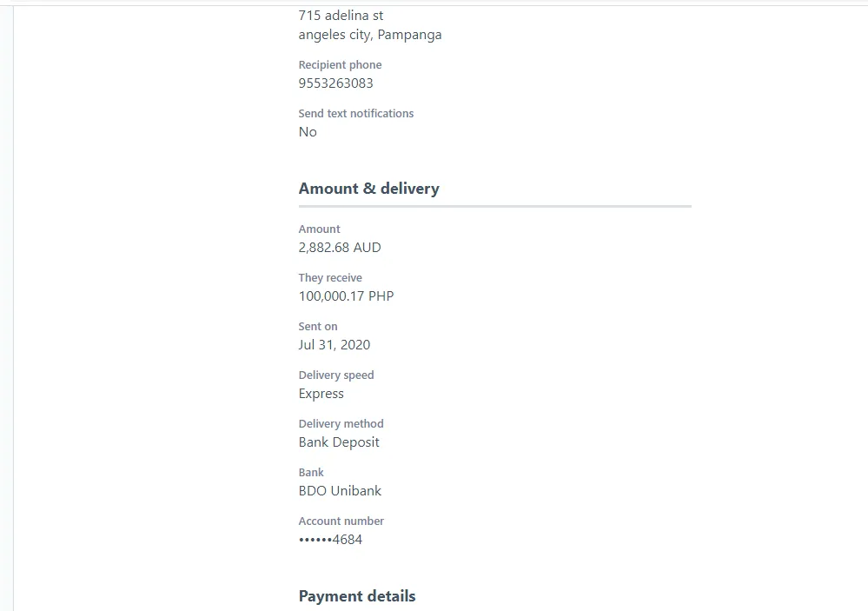
Task: Click the BDO Unibank bank name
Action: [x=340, y=491]
